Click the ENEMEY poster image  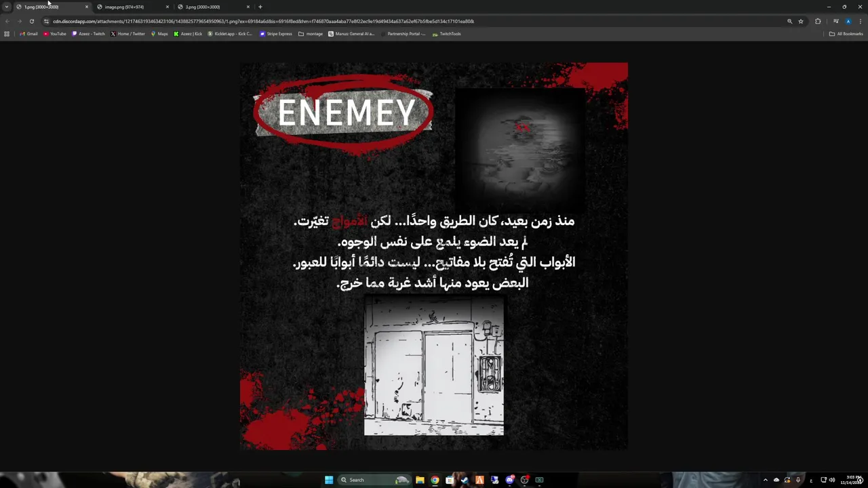[434, 256]
